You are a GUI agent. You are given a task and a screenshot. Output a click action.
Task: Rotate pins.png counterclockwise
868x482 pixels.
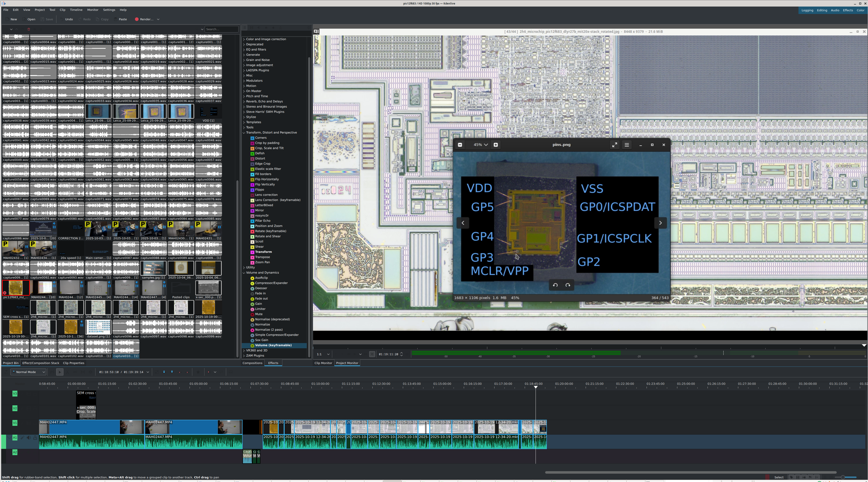click(555, 285)
